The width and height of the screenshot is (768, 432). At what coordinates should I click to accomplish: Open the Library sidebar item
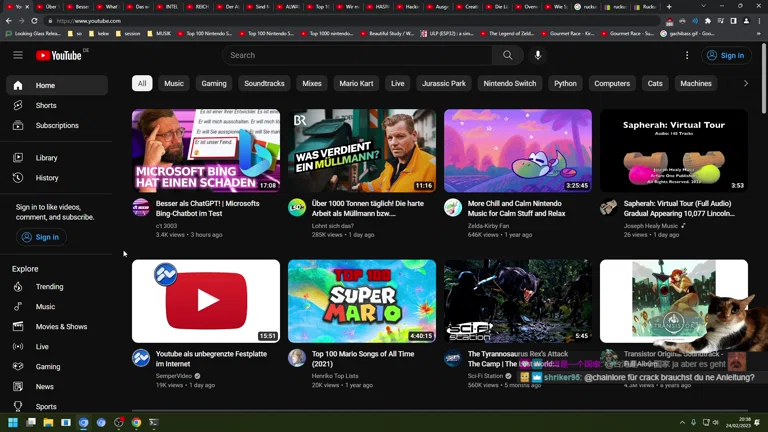click(x=46, y=158)
